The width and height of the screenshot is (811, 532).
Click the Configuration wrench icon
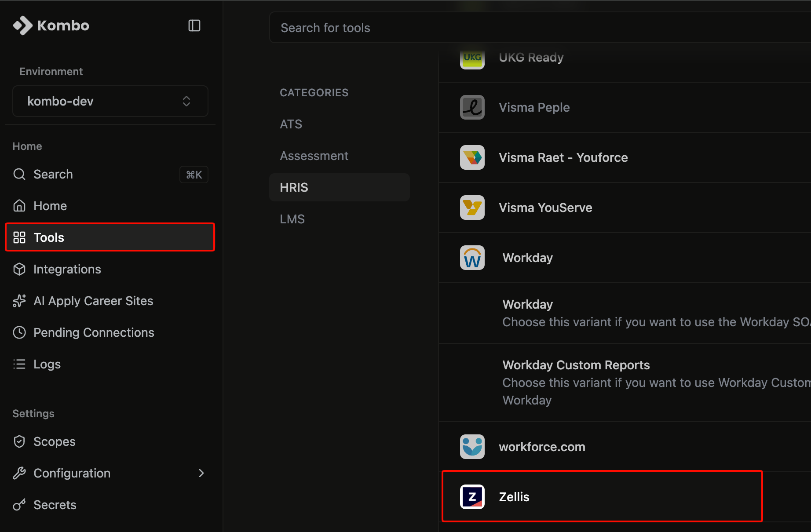coord(19,473)
